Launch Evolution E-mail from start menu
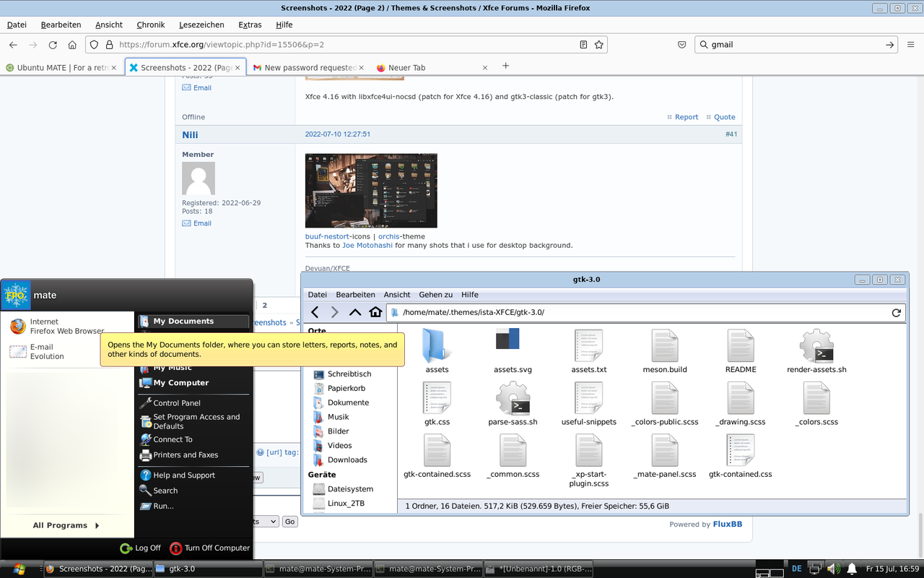Viewport: 924px width, 578px height. [x=38, y=352]
